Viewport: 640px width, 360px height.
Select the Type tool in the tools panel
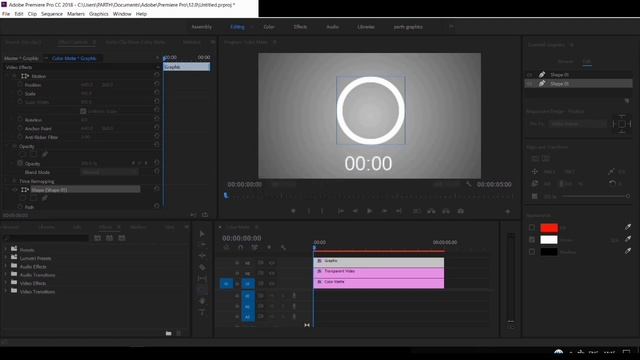click(x=202, y=312)
